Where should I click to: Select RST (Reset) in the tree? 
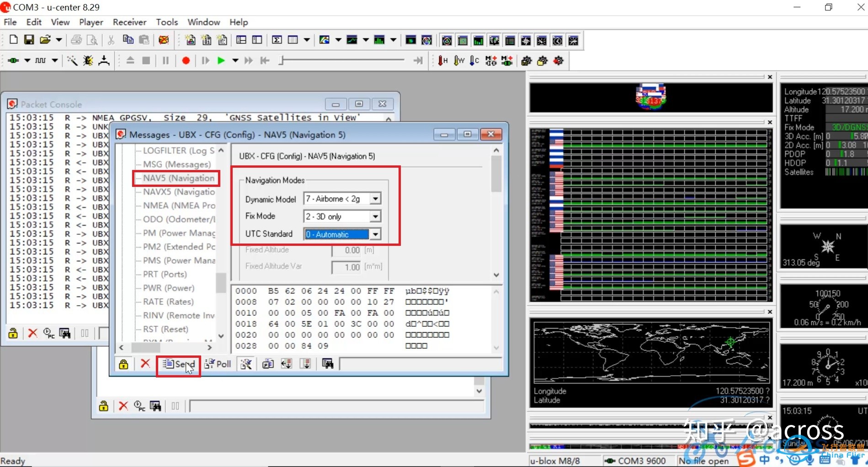(165, 329)
